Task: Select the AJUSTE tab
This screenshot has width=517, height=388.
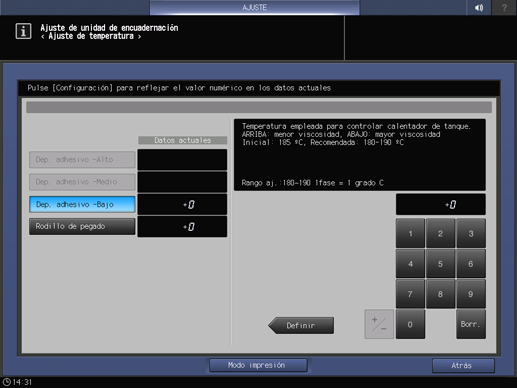Action: pos(255,7)
